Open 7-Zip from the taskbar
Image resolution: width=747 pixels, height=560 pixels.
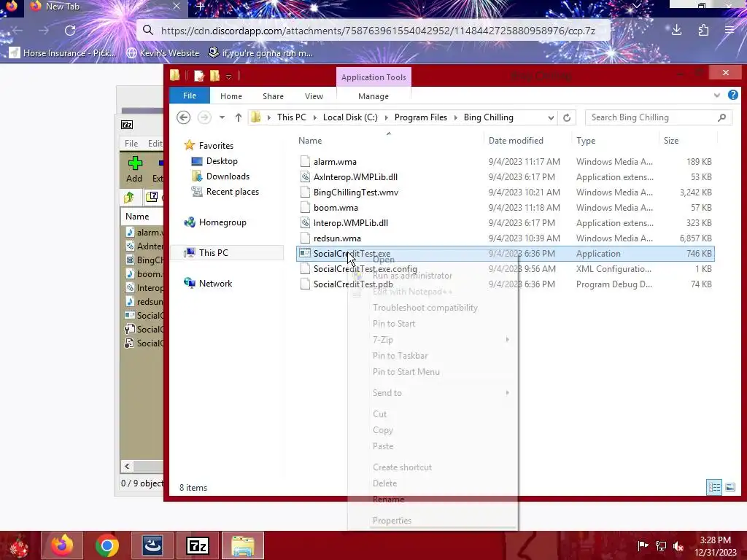[x=198, y=545]
